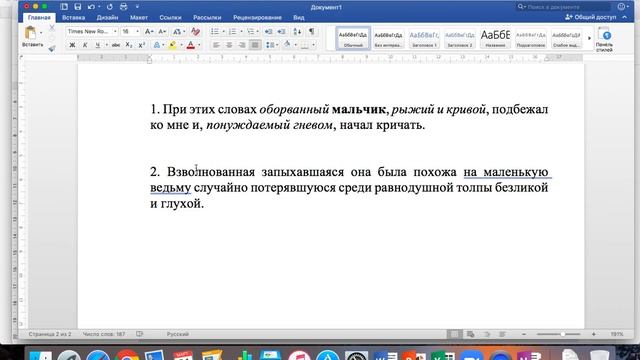The image size is (640, 360).
Task: Click the Text Effects icon
Action: [x=157, y=45]
